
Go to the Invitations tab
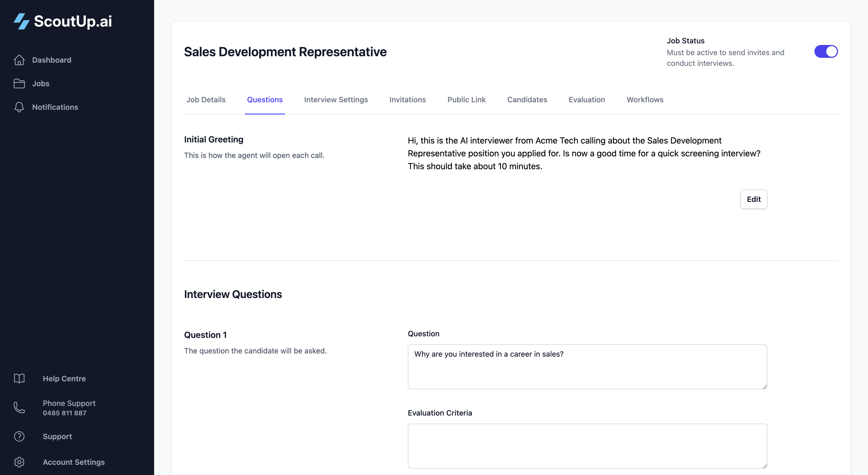(408, 100)
